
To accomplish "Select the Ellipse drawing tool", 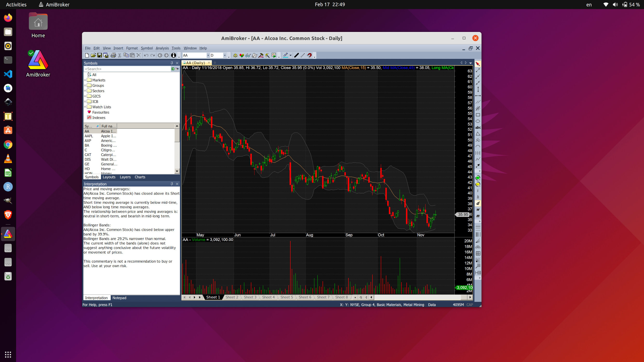I will [x=478, y=121].
